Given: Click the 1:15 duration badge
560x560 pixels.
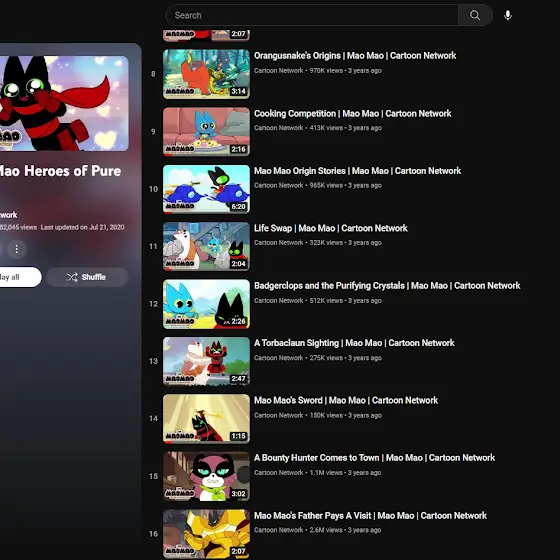Looking at the screenshot, I should (x=239, y=436).
